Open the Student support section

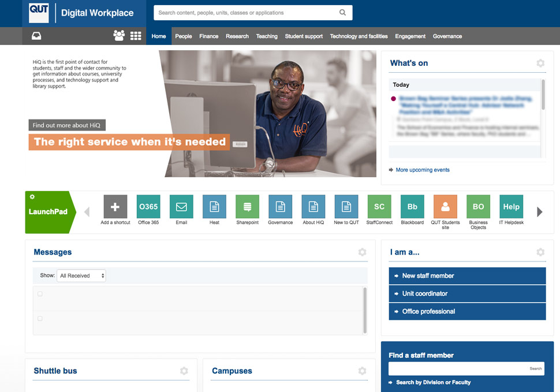(x=304, y=36)
